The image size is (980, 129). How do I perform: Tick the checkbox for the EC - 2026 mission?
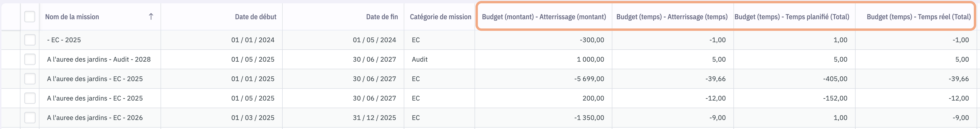click(x=30, y=118)
